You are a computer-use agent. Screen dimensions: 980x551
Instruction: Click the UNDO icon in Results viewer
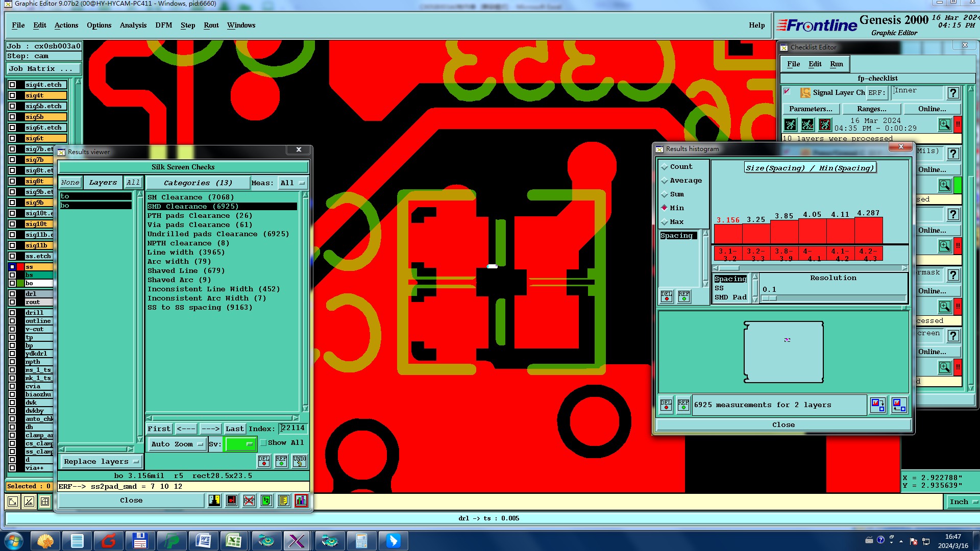[x=300, y=461]
